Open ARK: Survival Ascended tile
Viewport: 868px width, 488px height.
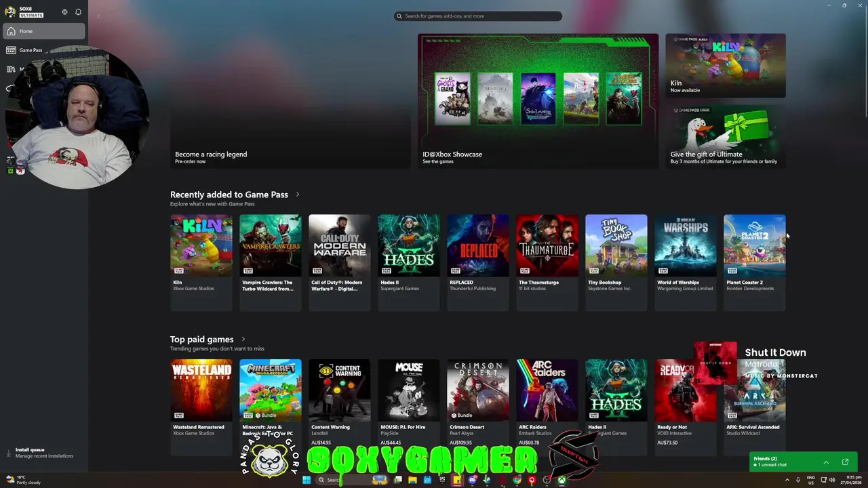point(755,407)
